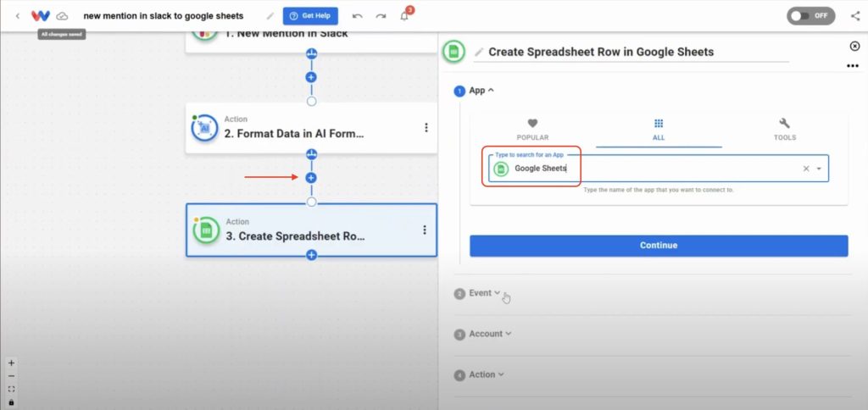Add a step after Create Spreadsheet Row

click(311, 255)
